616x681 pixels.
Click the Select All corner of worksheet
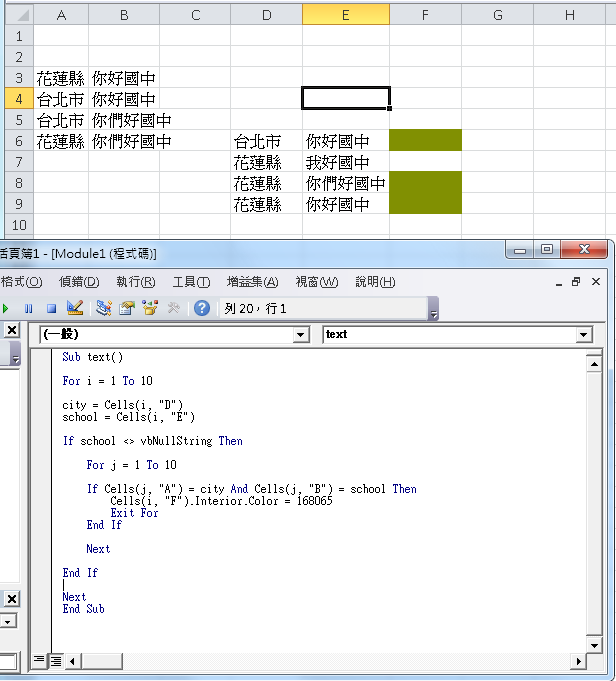19,15
